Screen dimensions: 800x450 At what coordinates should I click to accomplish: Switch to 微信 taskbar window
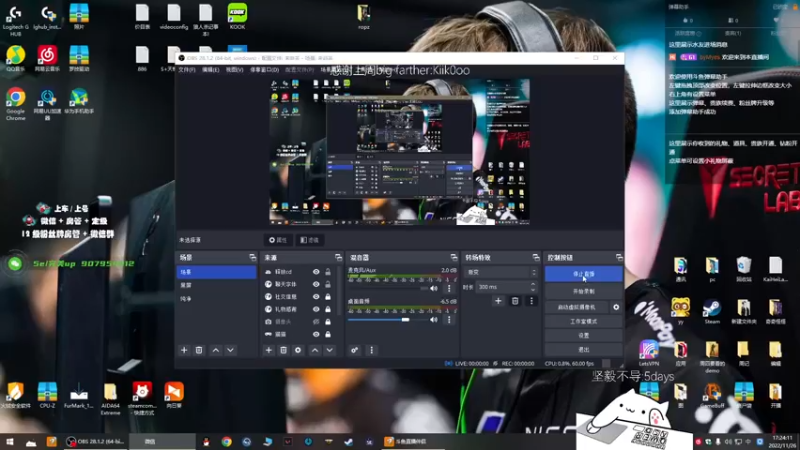click(162, 442)
